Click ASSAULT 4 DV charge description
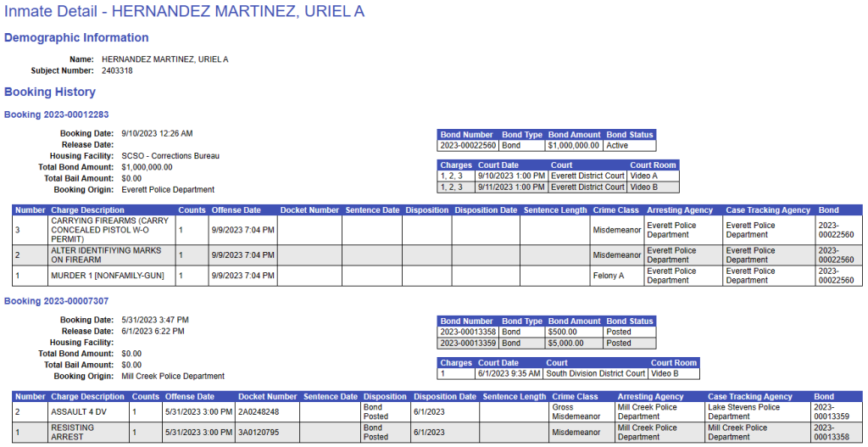 [88, 411]
